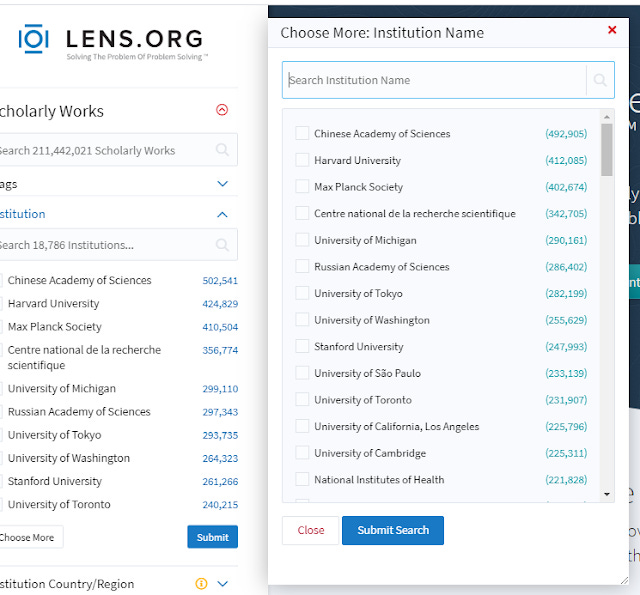This screenshot has height=595, width=640.
Task: Check Harvard University in dialog list
Action: pyautogui.click(x=302, y=160)
